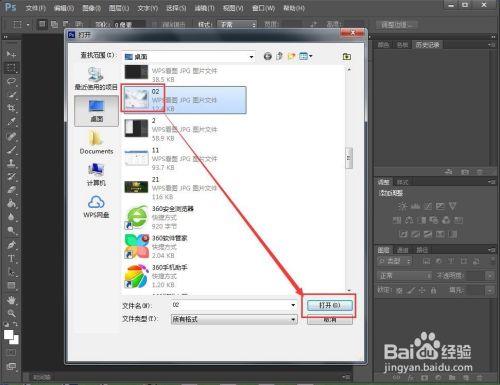Viewport: 500px width, 385px height.
Task: Toggle lock image pixels brush icon
Action: pos(411,291)
